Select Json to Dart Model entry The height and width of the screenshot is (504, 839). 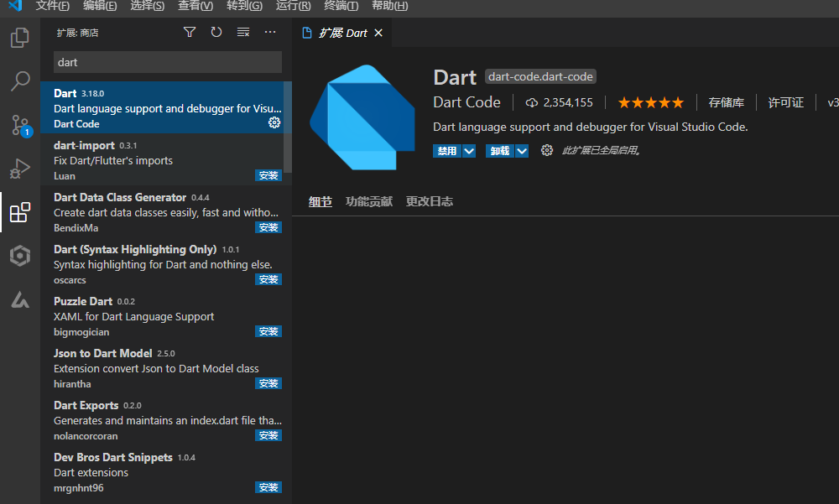pyautogui.click(x=166, y=367)
